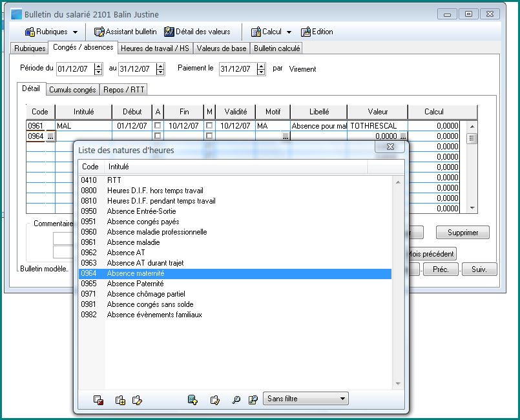Open the Valeur lookup button on row 0964
The width and height of the screenshot is (520, 420).
(x=403, y=136)
